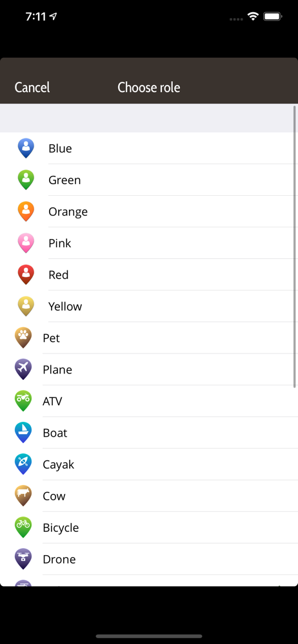The image size is (298, 644).
Task: Choose the cow pin icon
Action: click(23, 496)
